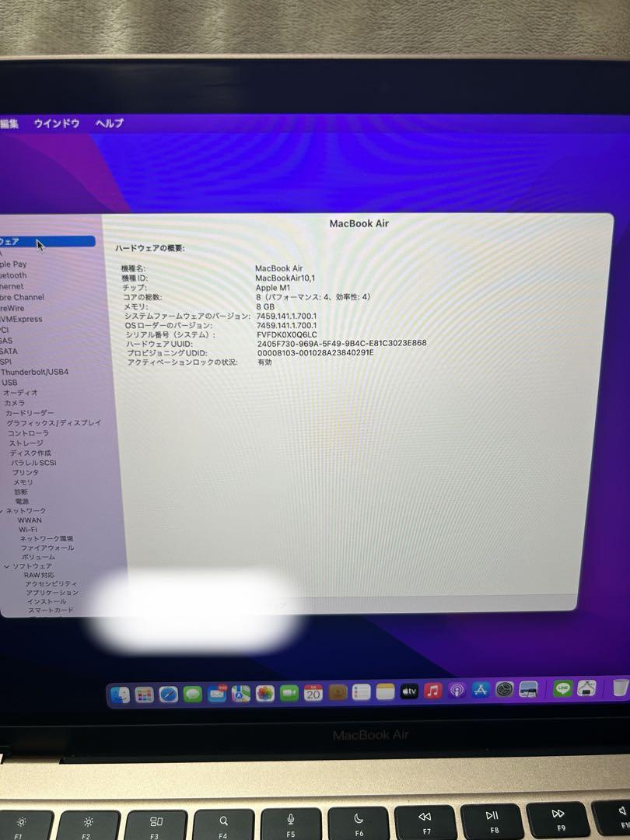Select Fibre Channel in sidebar
This screenshot has width=630, height=840.
22,297
